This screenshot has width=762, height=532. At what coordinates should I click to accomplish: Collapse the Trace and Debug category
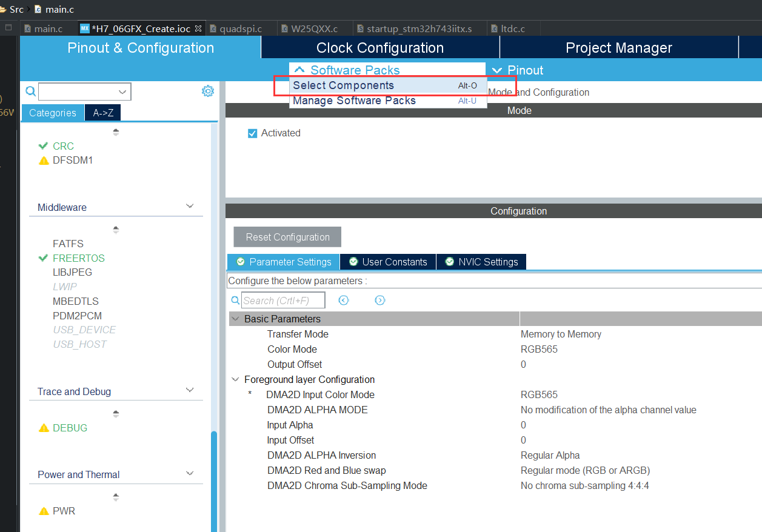[x=190, y=391]
